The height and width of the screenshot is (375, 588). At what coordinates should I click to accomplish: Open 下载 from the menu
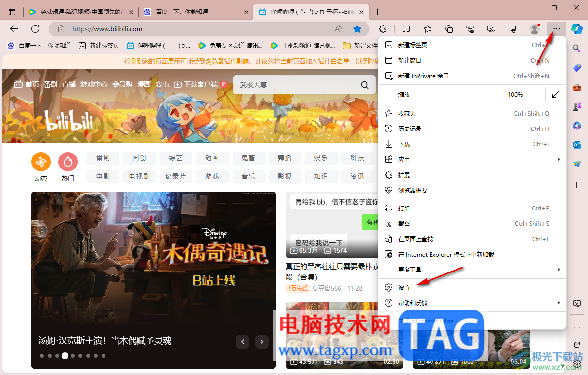pyautogui.click(x=472, y=144)
